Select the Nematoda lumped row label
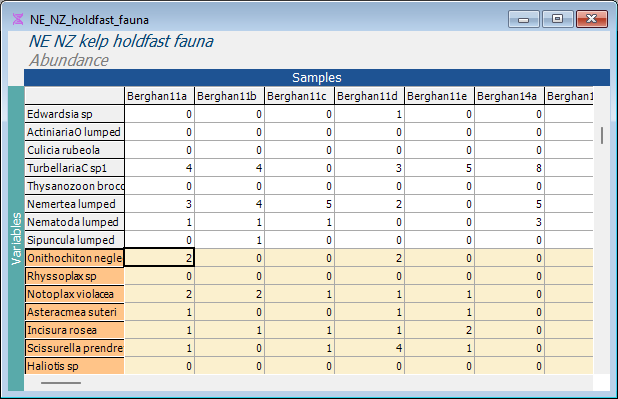This screenshot has height=399, width=618. (74, 222)
